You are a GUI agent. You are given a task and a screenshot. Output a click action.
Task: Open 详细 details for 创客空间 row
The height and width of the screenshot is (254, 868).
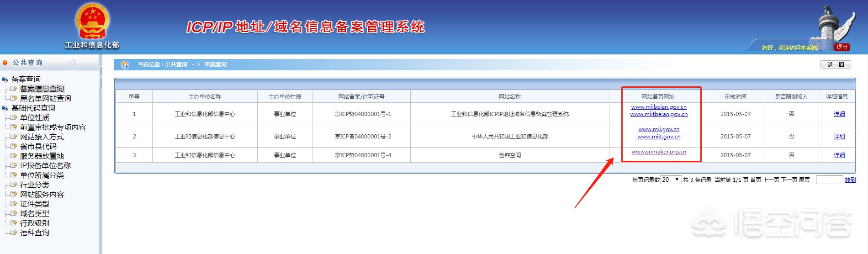(x=839, y=155)
